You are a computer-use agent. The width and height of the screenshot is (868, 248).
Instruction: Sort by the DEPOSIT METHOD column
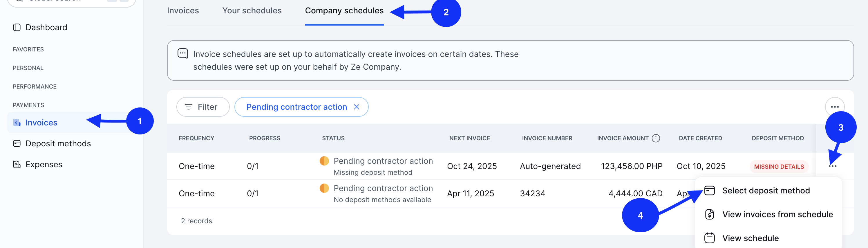(x=777, y=138)
